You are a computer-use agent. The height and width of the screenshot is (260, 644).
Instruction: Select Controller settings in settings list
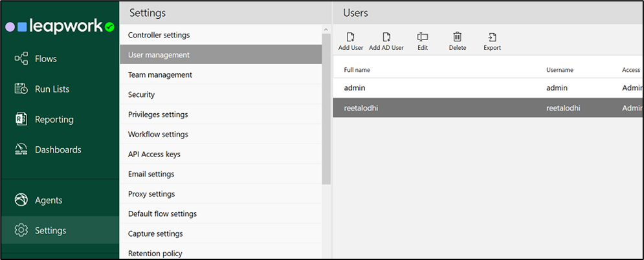coord(159,35)
